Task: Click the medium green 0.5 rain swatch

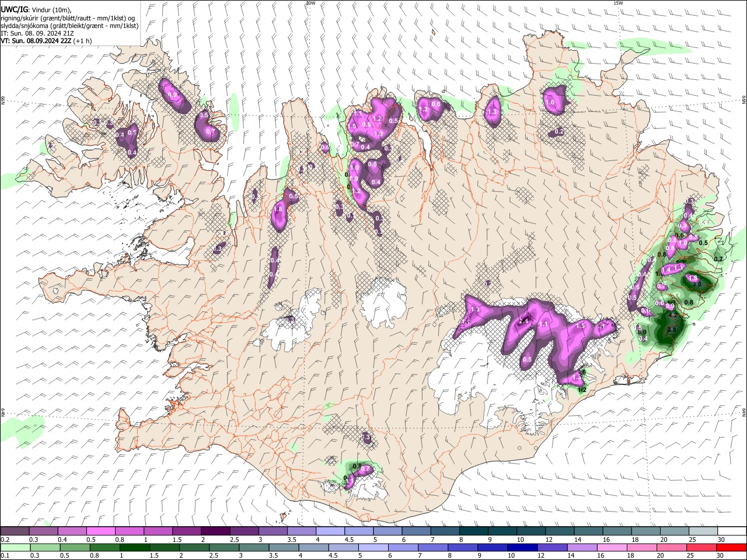Action: [x=75, y=548]
